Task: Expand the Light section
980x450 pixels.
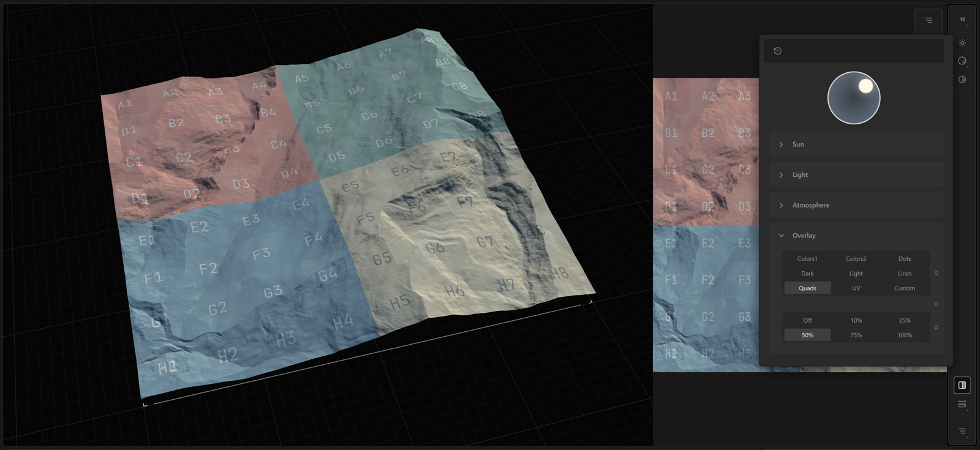Action: click(x=800, y=174)
